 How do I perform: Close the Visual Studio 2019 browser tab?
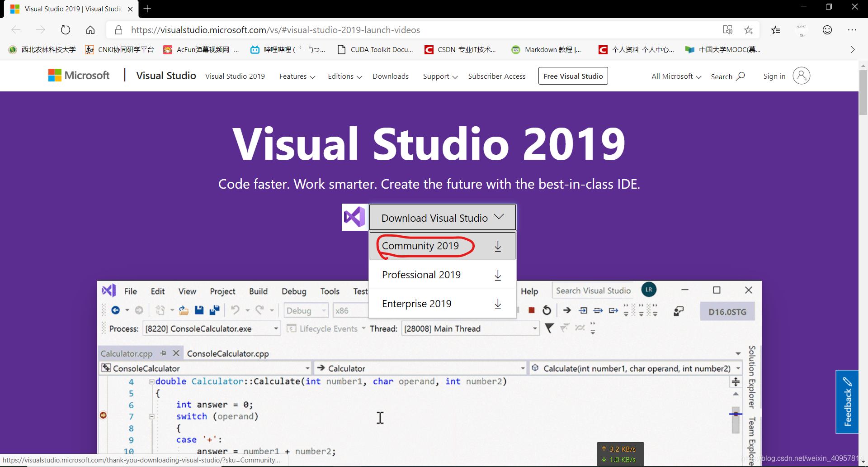pyautogui.click(x=130, y=9)
